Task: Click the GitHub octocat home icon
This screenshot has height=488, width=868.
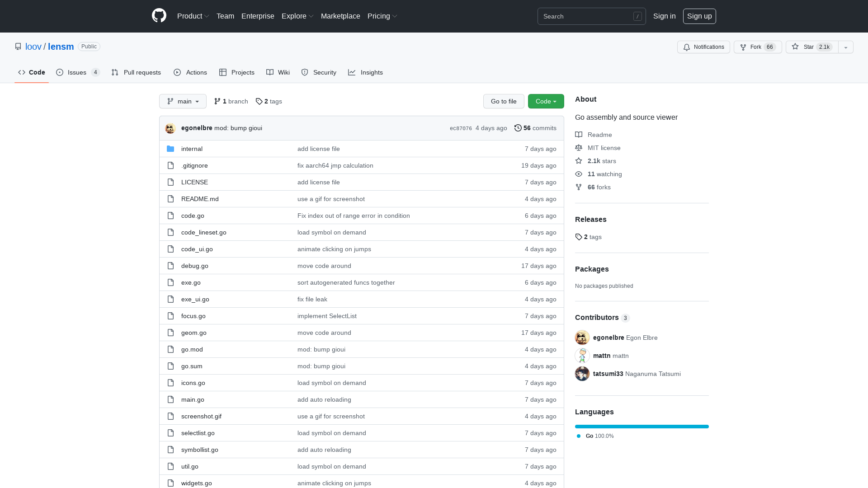Action: click(x=159, y=16)
